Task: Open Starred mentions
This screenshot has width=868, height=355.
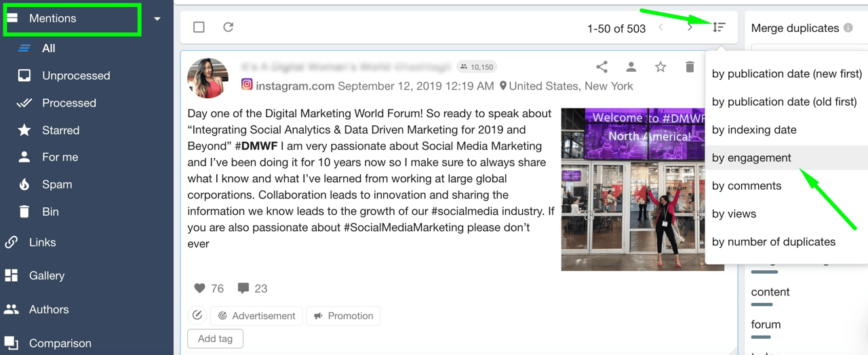Action: [61, 130]
